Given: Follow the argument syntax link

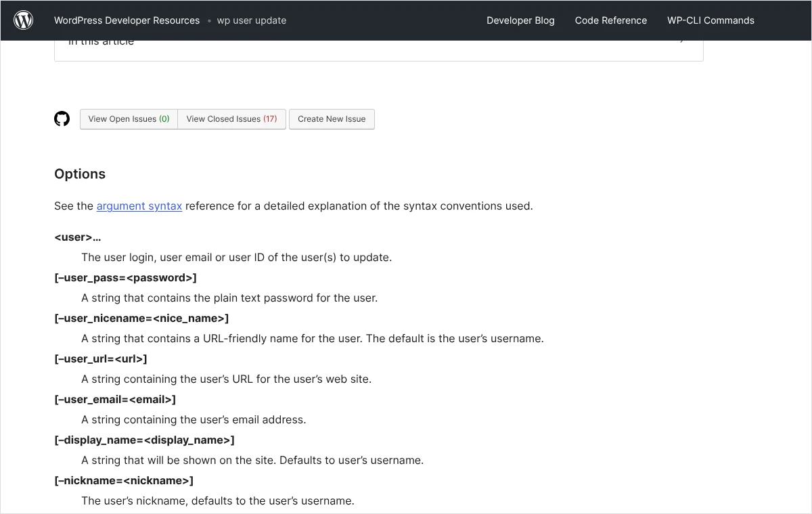Looking at the screenshot, I should click(x=139, y=206).
